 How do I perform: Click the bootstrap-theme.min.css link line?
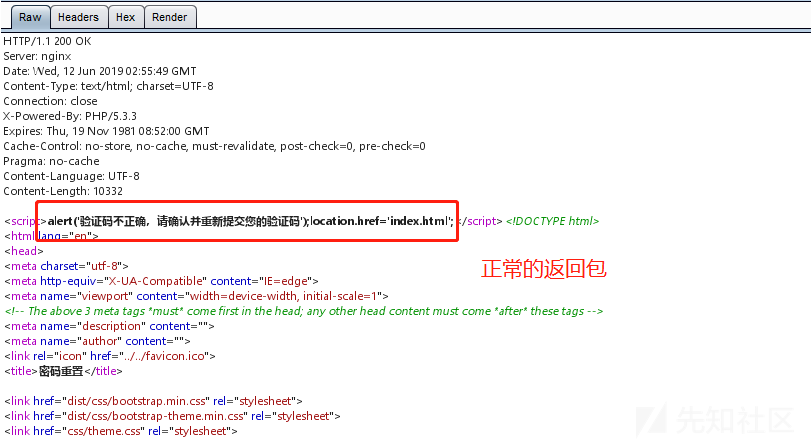(172, 416)
